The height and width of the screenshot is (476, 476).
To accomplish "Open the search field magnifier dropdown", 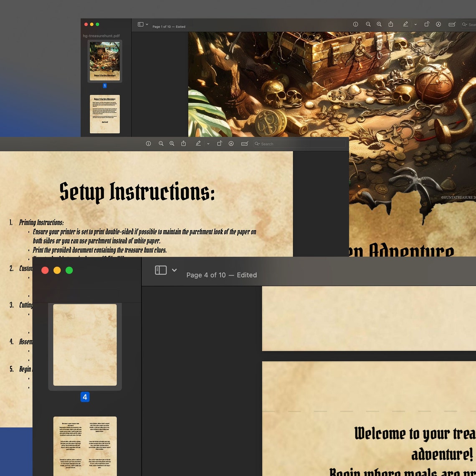I will (258, 143).
